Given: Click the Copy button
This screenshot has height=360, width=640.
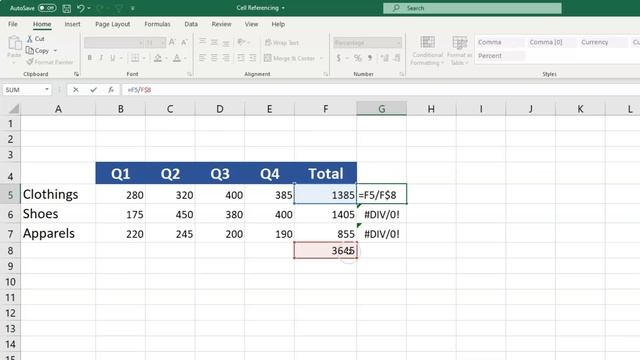Looking at the screenshot, I should coord(38,51).
